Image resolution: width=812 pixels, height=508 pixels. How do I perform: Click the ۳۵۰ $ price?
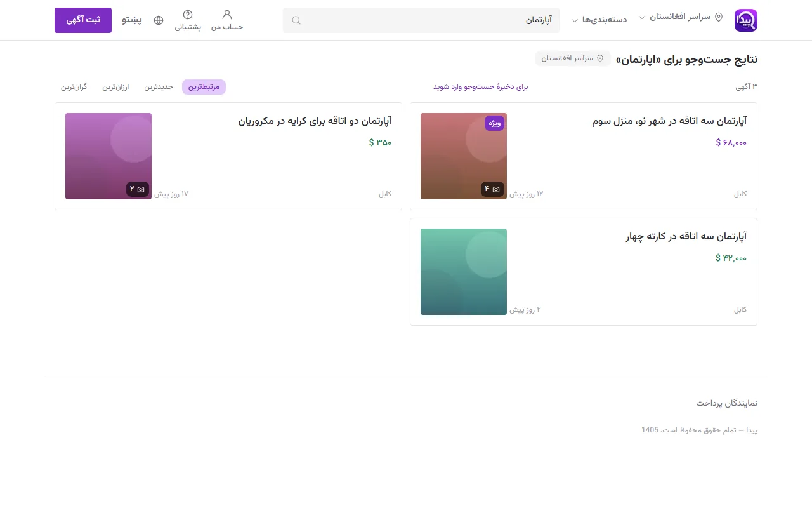click(x=381, y=142)
